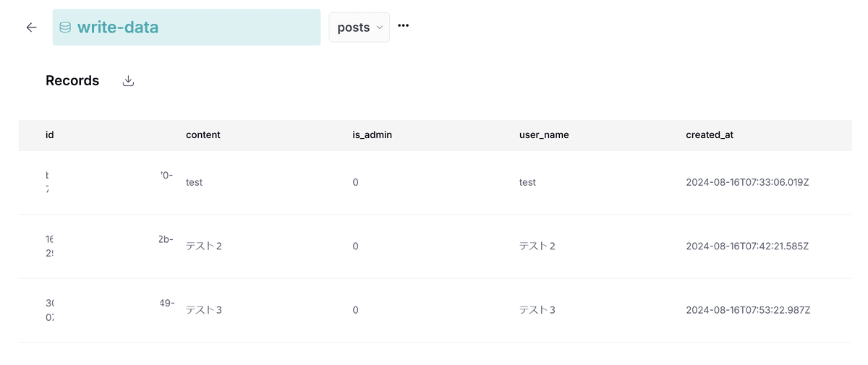Click timestamp 2024-08-16T07:33:06.019Z
Screen dimensions: 868x365
click(x=747, y=182)
